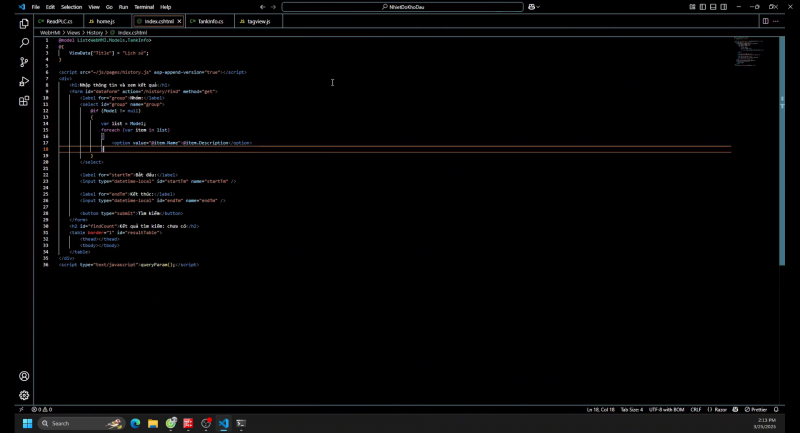Click the taskbar Search box

(81, 423)
